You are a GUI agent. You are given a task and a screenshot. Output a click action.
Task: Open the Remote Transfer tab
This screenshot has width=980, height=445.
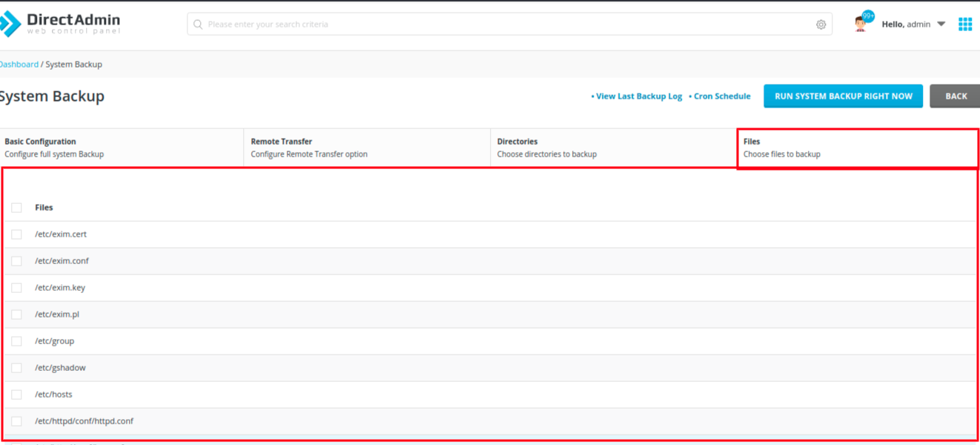click(x=366, y=148)
